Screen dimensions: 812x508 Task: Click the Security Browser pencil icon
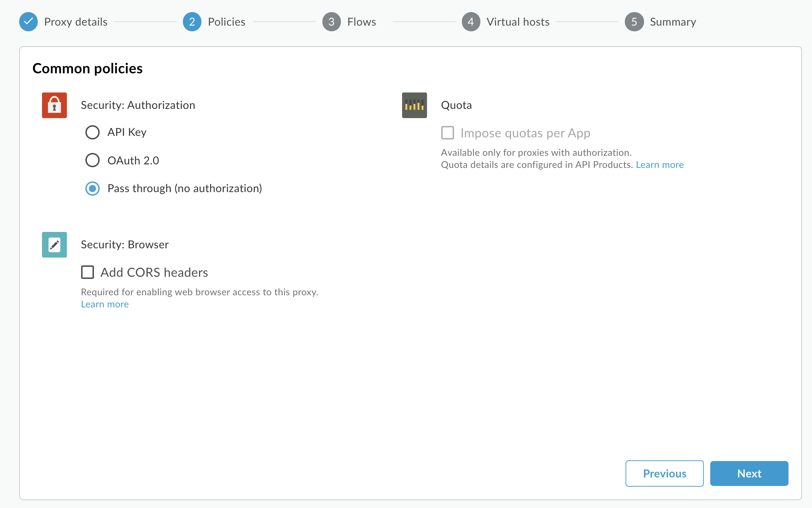tap(54, 244)
